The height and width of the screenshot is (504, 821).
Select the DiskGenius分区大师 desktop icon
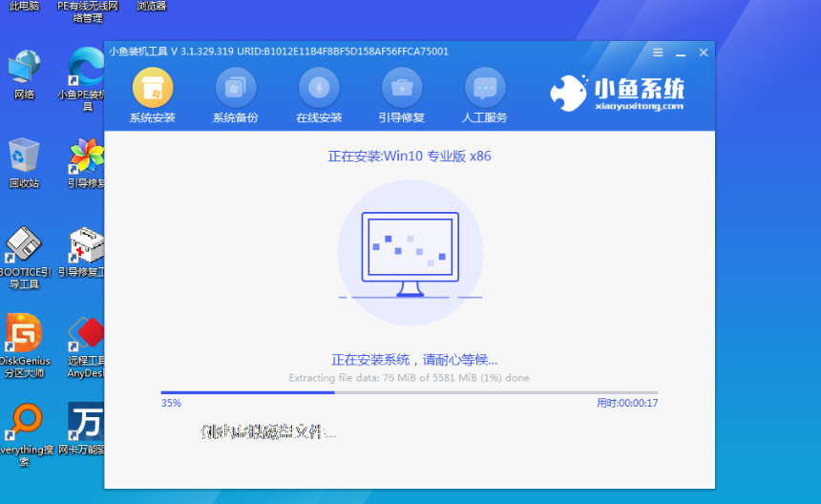(24, 346)
